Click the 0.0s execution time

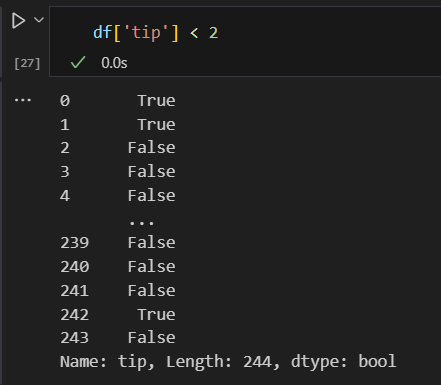(114, 63)
